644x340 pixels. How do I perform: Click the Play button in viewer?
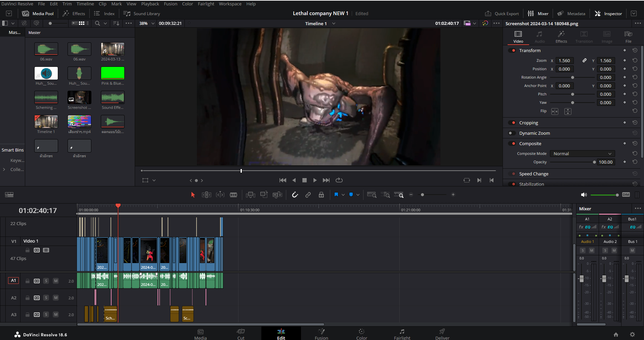click(x=315, y=180)
